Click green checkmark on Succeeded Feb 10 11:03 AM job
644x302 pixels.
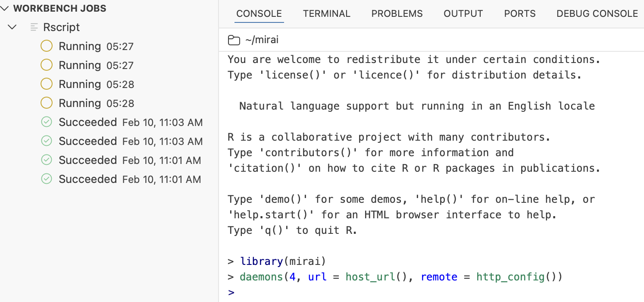46,122
